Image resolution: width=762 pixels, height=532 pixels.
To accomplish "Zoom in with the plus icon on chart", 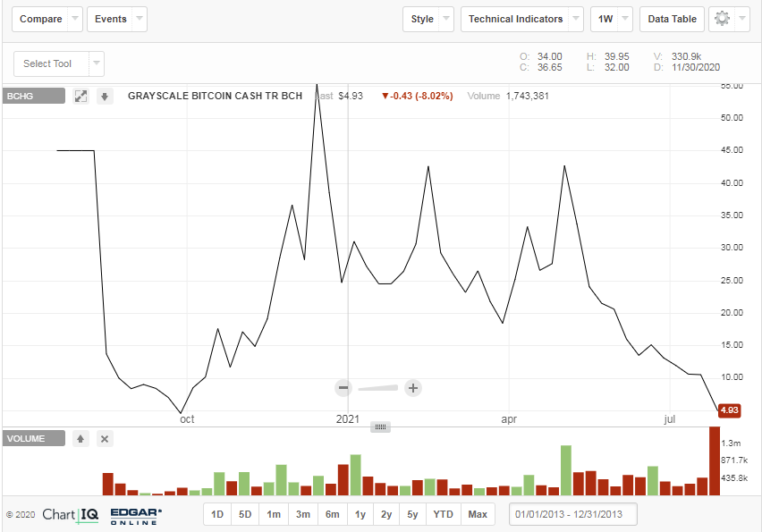I will (413, 388).
